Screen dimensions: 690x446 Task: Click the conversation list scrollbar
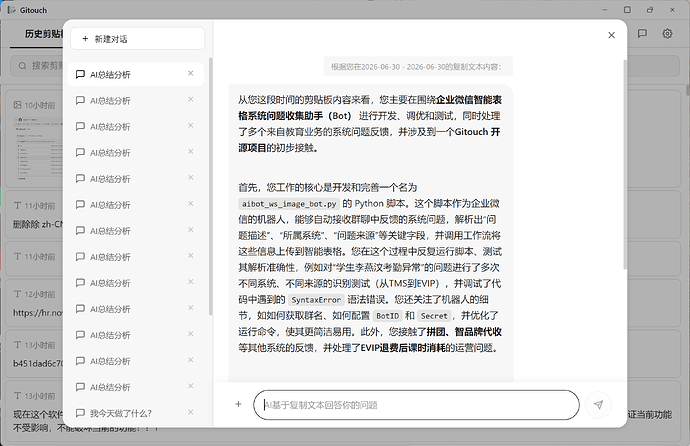coord(210,186)
